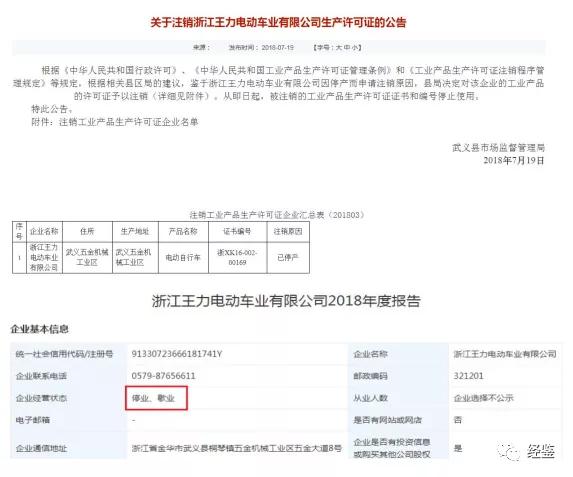Click the 企业联系电话 label

coord(41,376)
